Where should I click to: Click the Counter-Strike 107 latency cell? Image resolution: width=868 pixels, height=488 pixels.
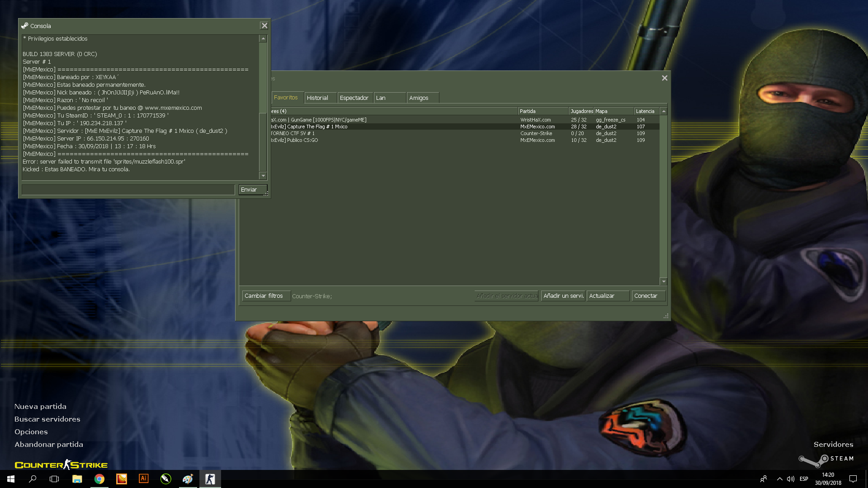click(x=641, y=127)
